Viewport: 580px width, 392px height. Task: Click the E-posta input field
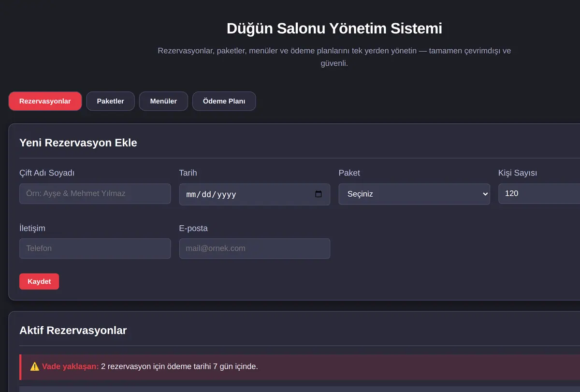click(x=255, y=248)
